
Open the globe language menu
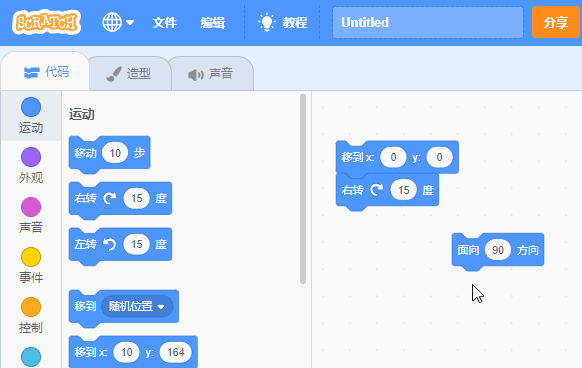118,22
